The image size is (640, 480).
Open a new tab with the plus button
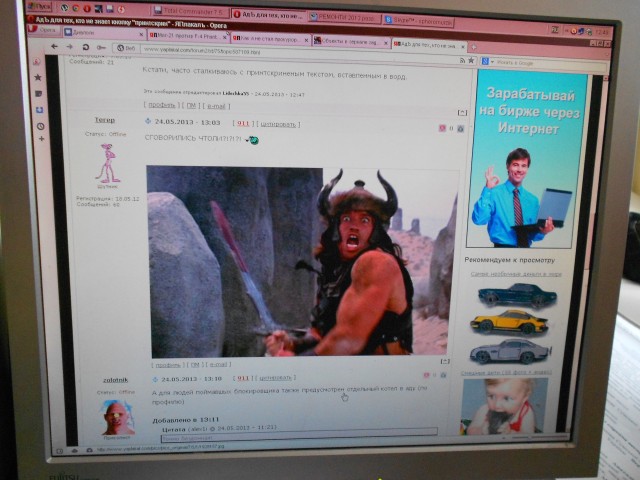coord(473,47)
